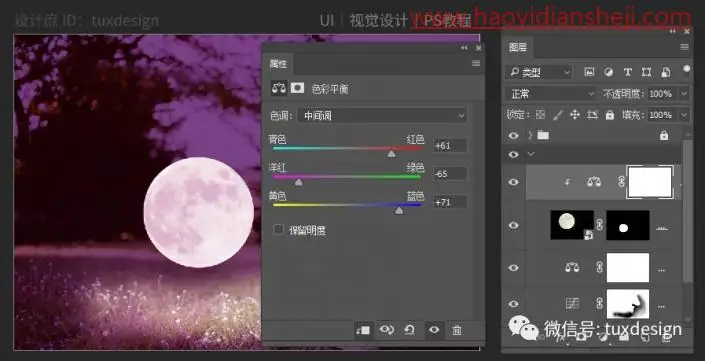Screen dimensions: 705x361
Task: Click the cyan-red value field showing +61
Action: coord(450,146)
